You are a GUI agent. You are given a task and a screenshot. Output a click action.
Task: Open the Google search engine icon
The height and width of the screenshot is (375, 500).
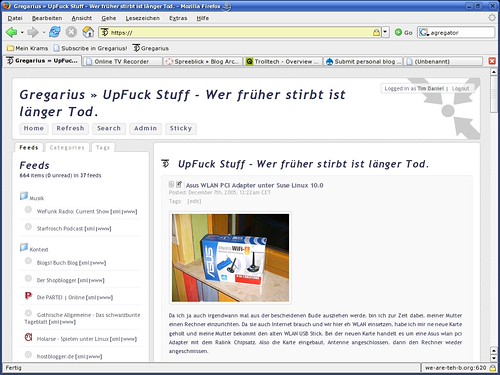click(x=424, y=32)
